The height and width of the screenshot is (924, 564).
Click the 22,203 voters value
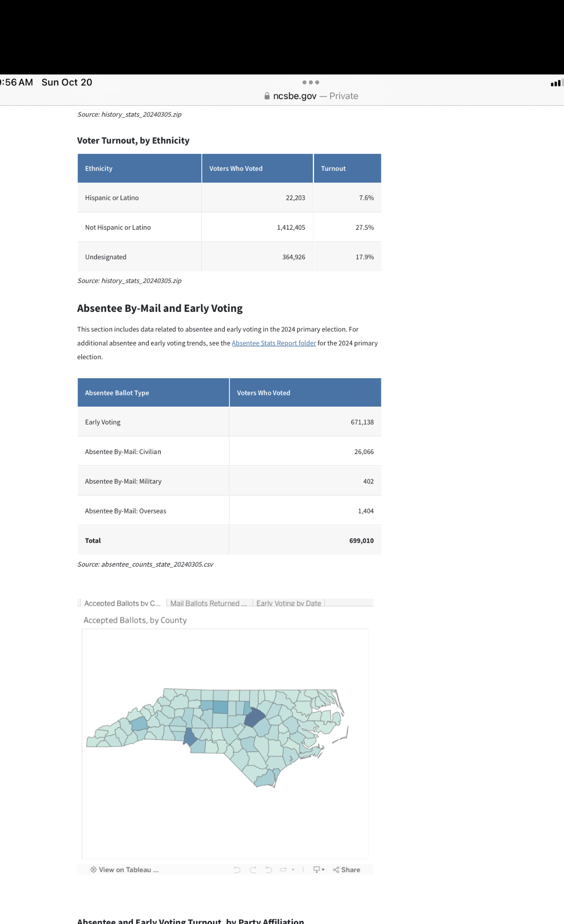[x=296, y=198]
